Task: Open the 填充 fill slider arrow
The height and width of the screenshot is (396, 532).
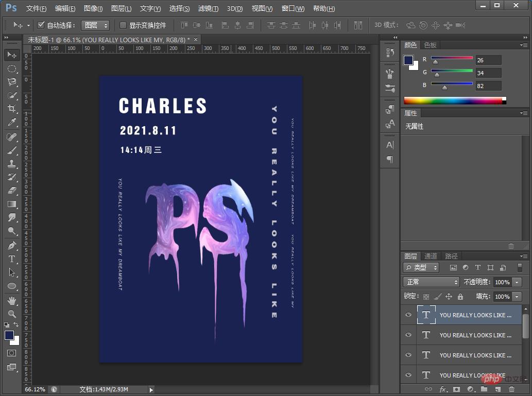Action: point(517,297)
